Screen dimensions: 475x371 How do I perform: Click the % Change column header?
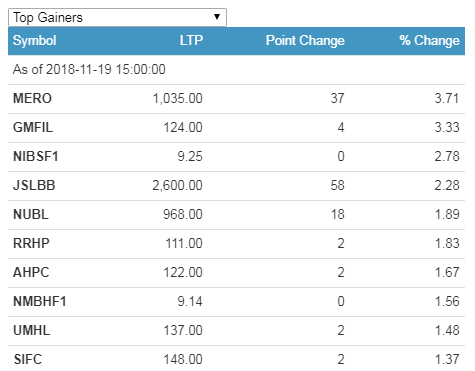[429, 41]
